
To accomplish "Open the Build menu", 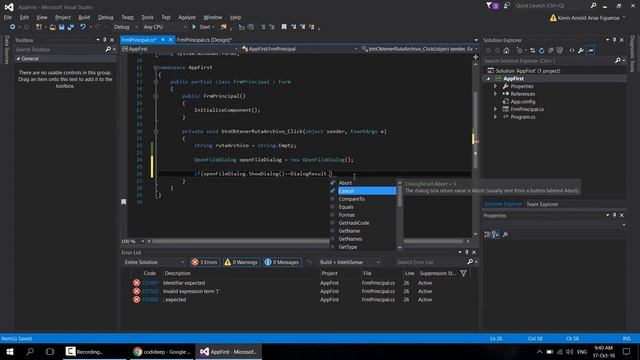I will (84, 17).
